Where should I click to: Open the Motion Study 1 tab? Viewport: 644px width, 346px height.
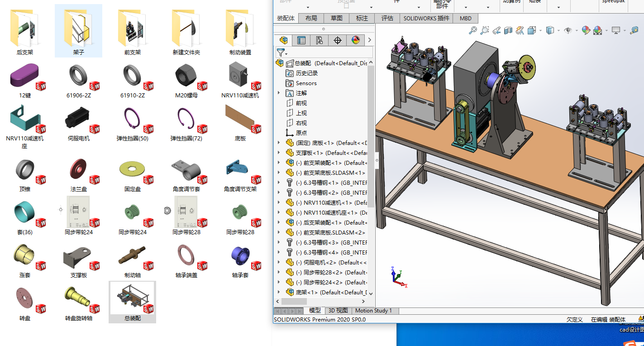pos(373,311)
